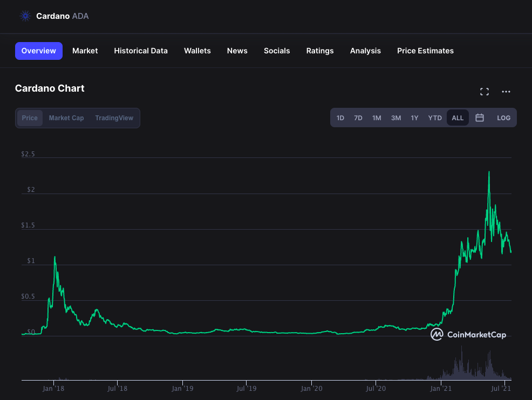Click the Jul '20 timeline label

coord(376,389)
